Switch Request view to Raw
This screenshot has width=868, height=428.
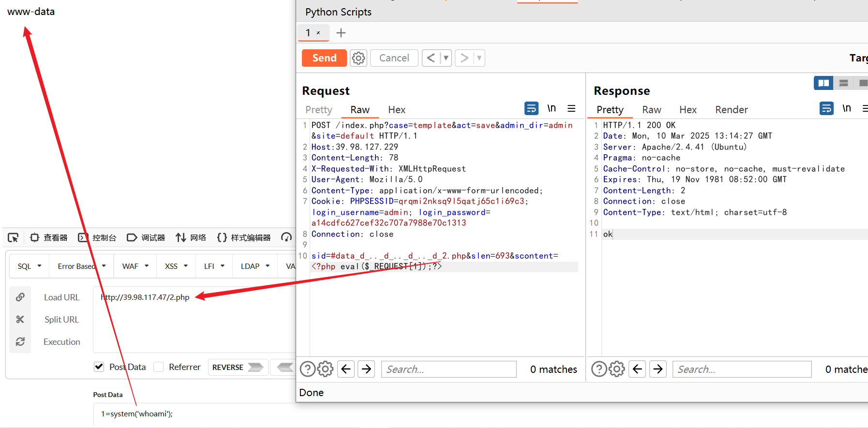360,110
